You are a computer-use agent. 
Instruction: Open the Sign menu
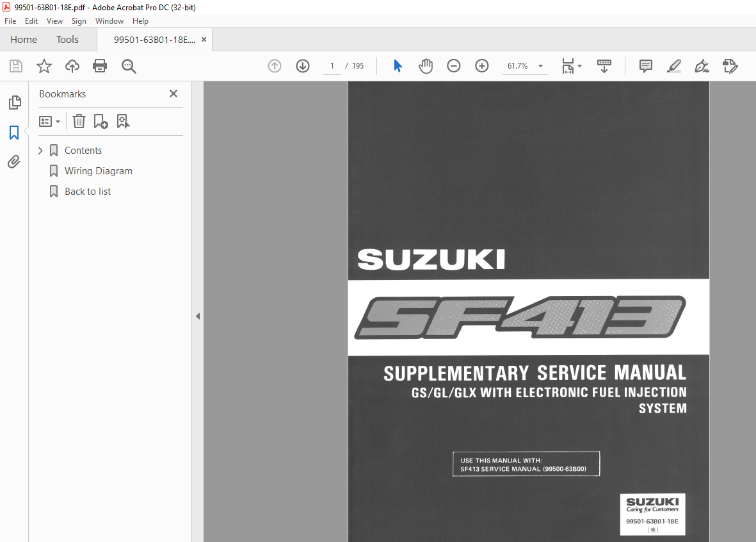[x=79, y=21]
